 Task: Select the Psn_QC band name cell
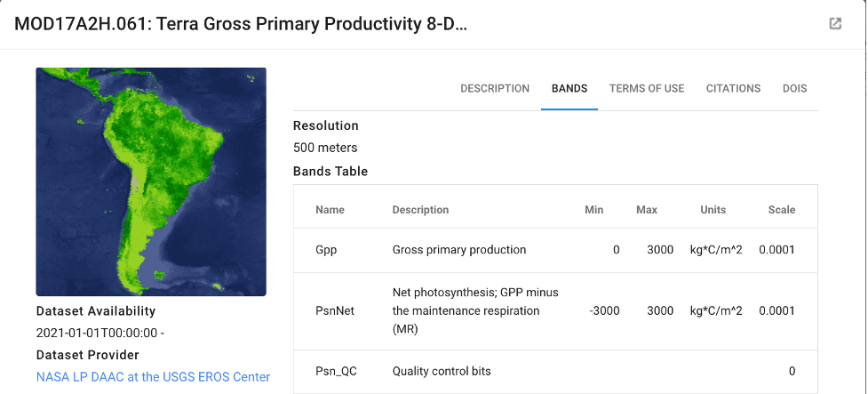(337, 371)
